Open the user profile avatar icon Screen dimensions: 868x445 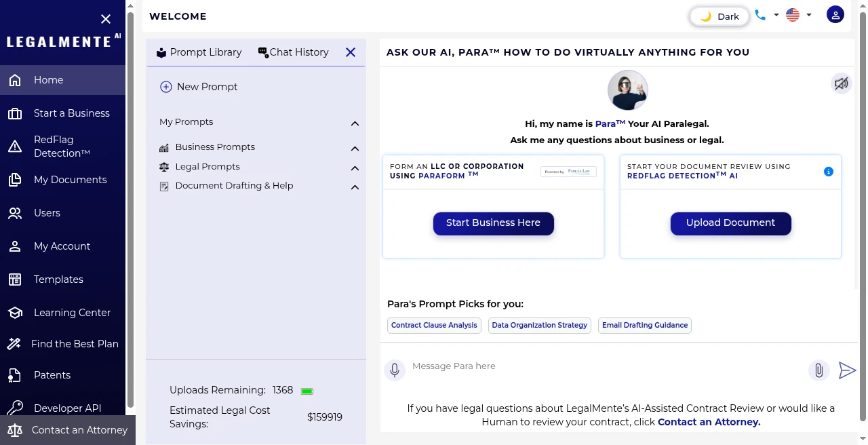click(x=835, y=15)
